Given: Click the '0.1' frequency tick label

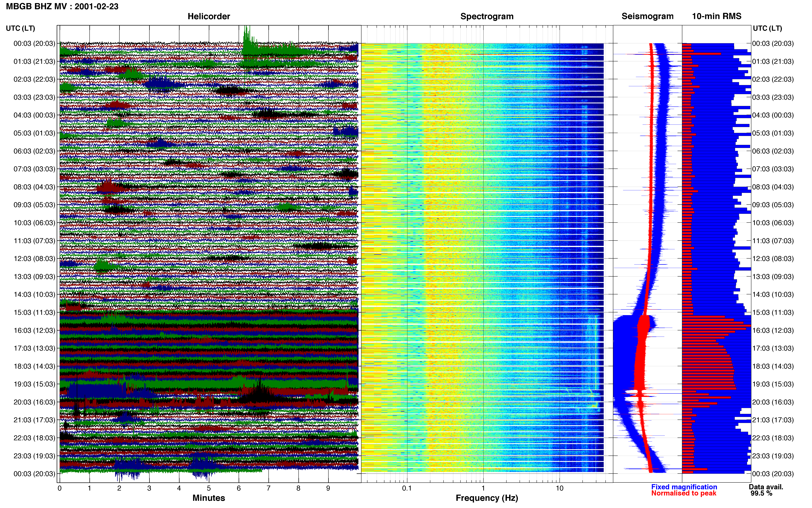Looking at the screenshot, I should click(407, 488).
